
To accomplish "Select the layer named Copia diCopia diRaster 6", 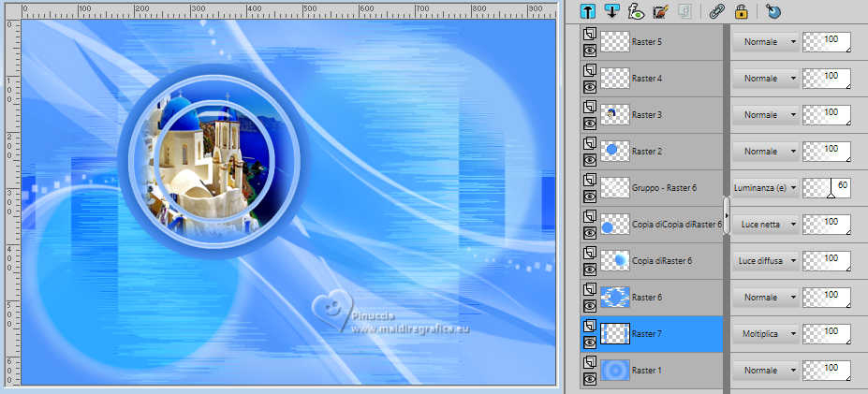I will click(676, 224).
